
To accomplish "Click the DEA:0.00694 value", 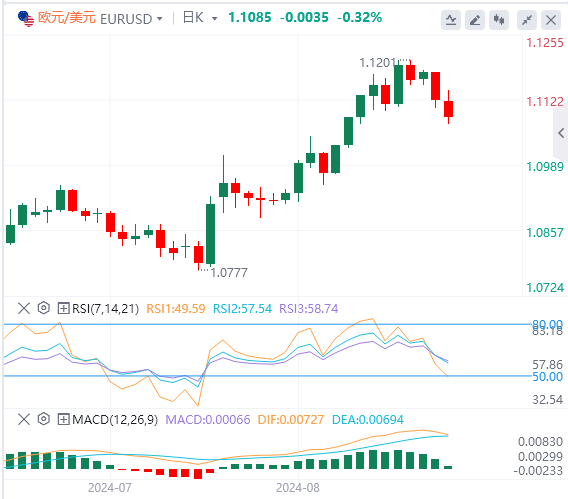I will point(368,419).
